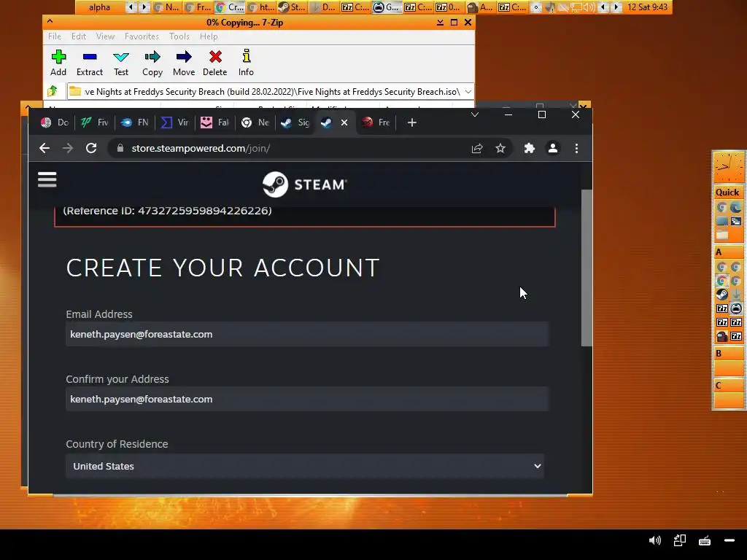Viewport: 747px width, 560px height.
Task: Click the 'G...' taskbar entry
Action: point(387,7)
